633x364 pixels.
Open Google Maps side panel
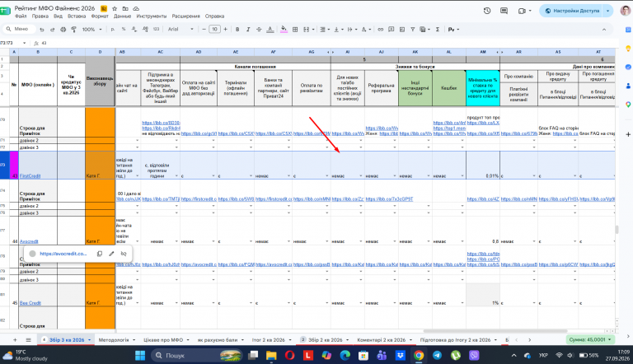coord(628,105)
